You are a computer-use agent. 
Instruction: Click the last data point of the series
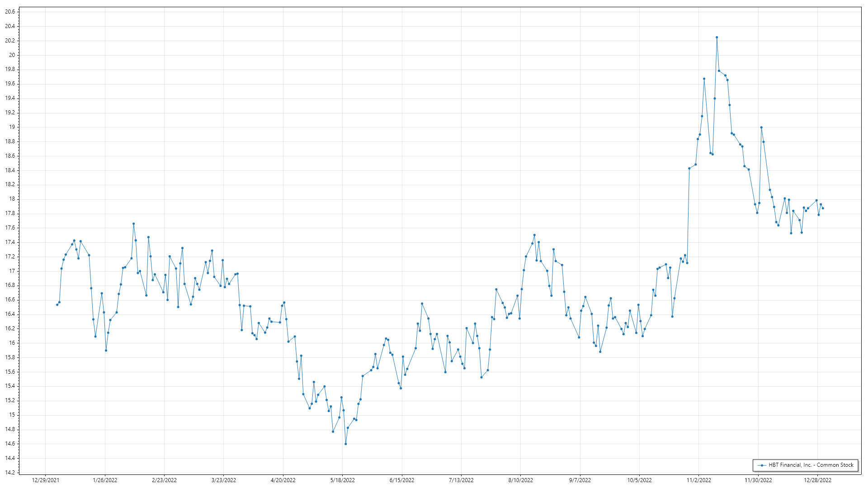point(823,208)
